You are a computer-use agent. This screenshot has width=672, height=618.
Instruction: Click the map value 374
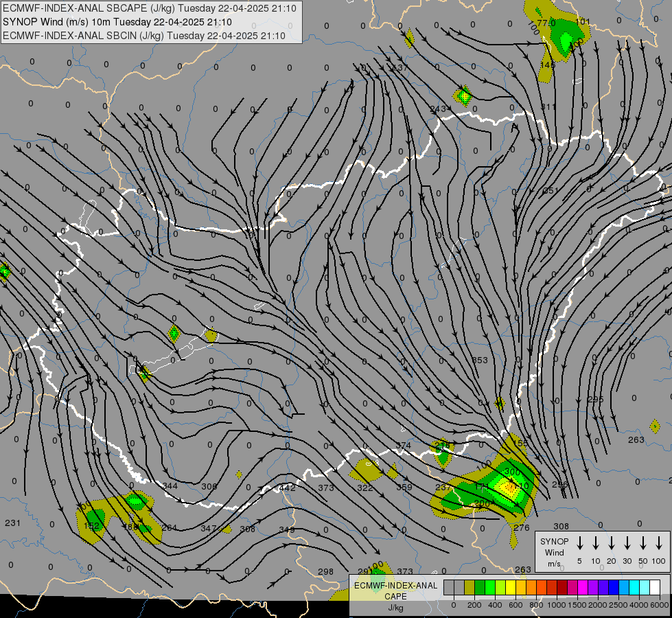pos(404,445)
